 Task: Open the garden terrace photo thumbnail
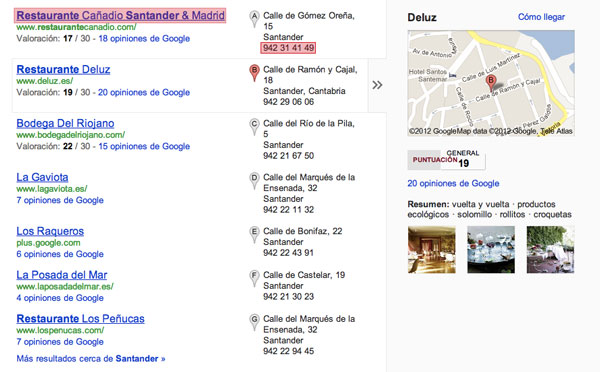coord(550,250)
